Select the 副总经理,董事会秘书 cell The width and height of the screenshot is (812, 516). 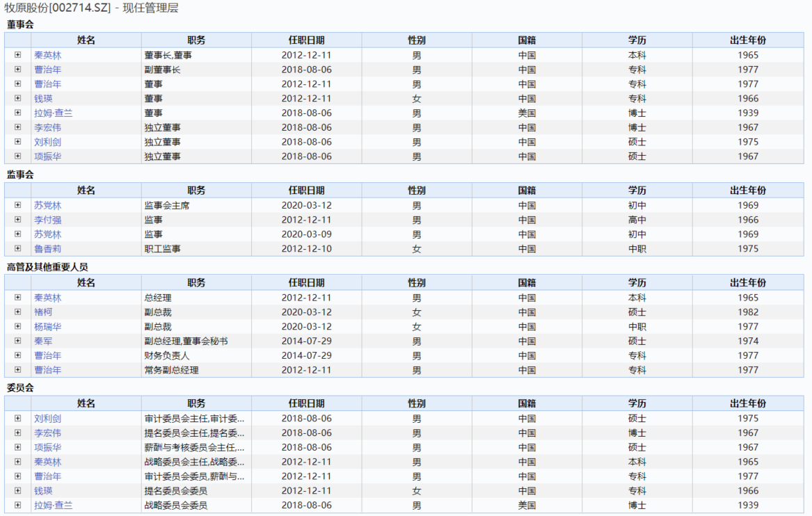(196, 341)
